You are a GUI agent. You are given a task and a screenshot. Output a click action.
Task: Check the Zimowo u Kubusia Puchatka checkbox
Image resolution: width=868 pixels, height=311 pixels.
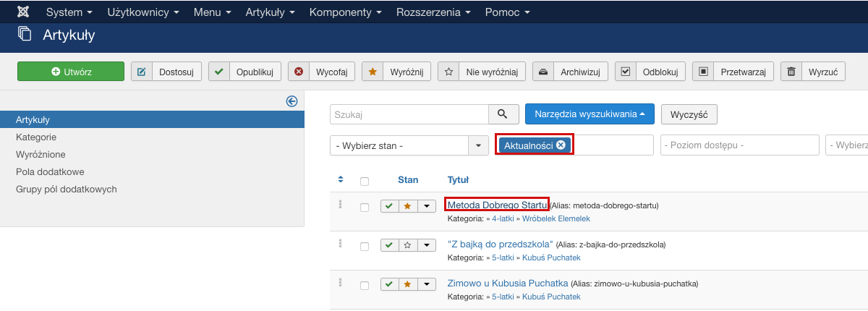365,286
